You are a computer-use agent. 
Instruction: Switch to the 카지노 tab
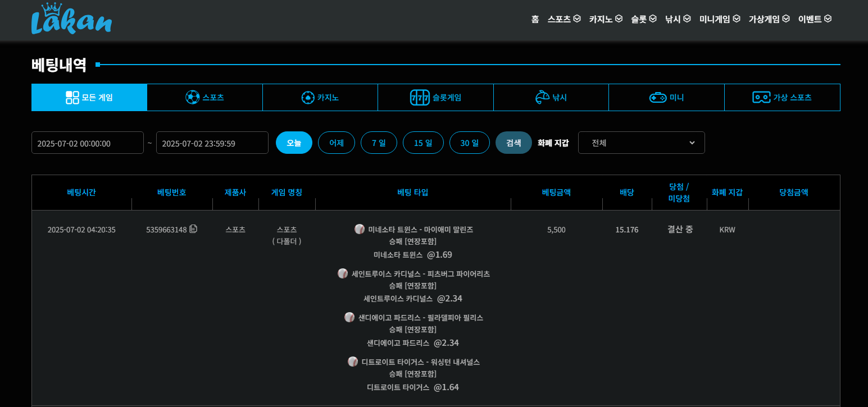point(320,98)
